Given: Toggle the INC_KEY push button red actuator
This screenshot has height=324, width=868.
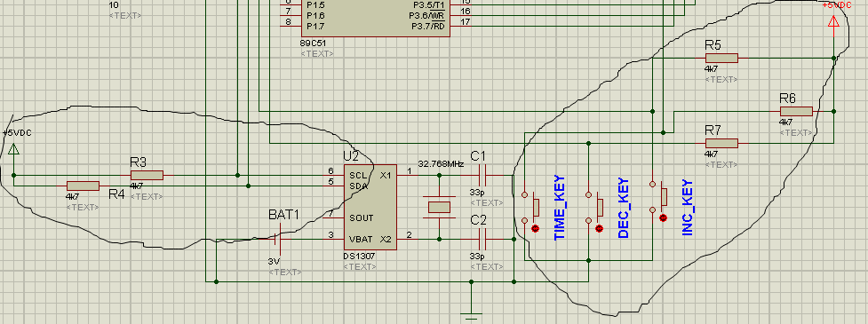Looking at the screenshot, I should [x=663, y=217].
